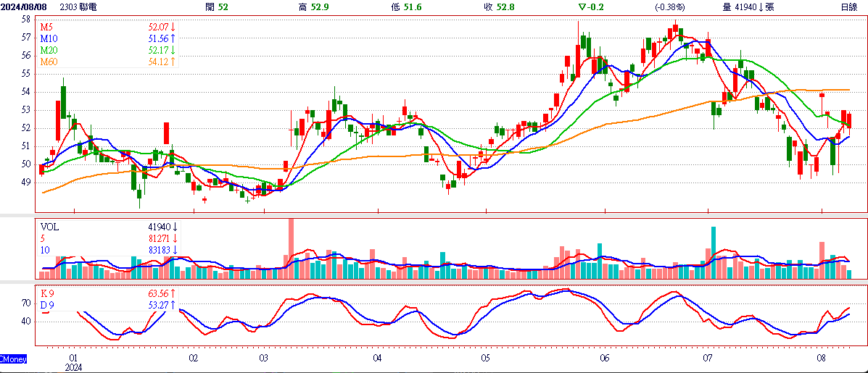Click the K9 up arrow indicator

(x=174, y=293)
